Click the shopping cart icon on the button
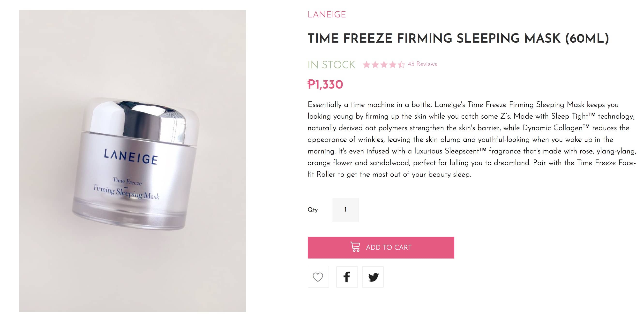This screenshot has height=320, width=644. click(x=355, y=247)
